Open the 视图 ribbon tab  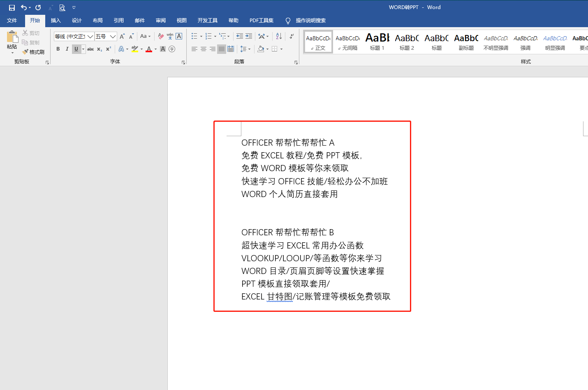coord(181,21)
